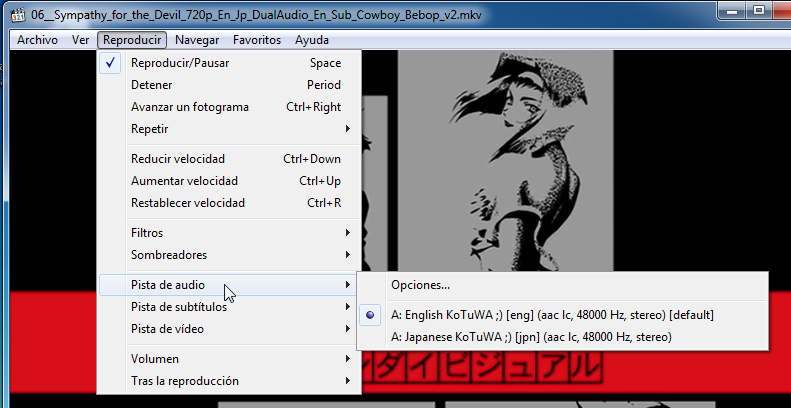This screenshot has height=408, width=791.
Task: Expand the Pista de audio submenu
Action: click(230, 285)
